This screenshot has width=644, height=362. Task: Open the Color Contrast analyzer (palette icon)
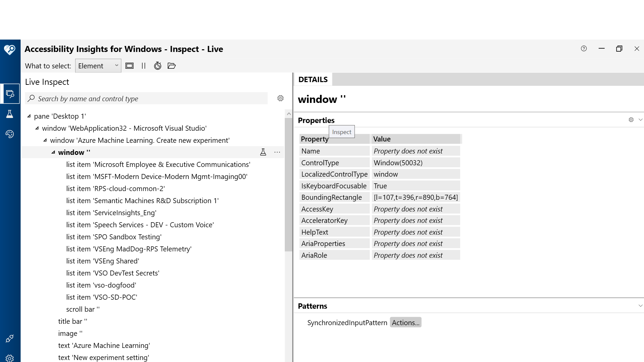tap(10, 134)
